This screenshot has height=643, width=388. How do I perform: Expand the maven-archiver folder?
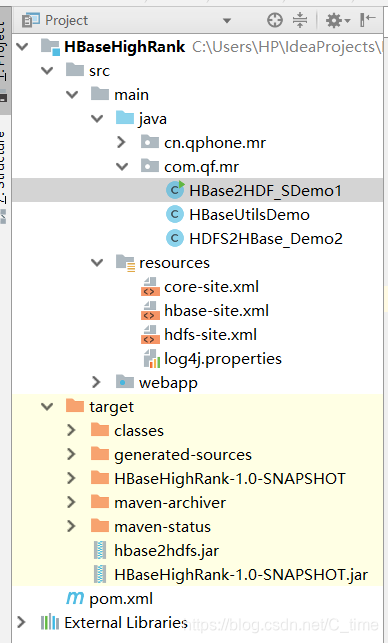point(71,503)
